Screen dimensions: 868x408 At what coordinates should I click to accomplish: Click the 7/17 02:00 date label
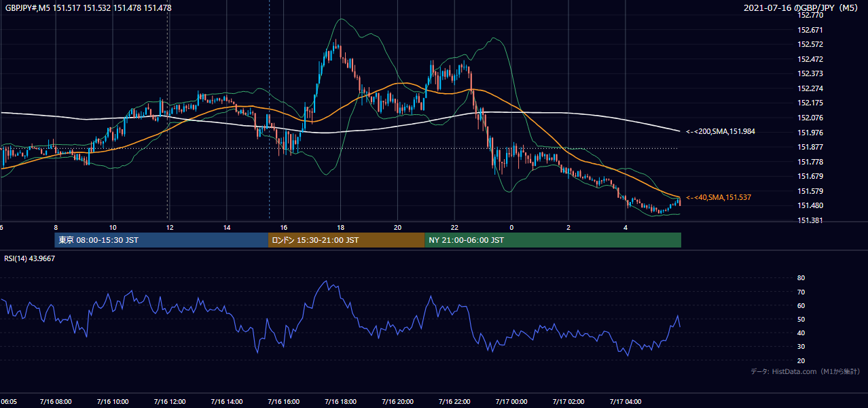tap(568, 401)
